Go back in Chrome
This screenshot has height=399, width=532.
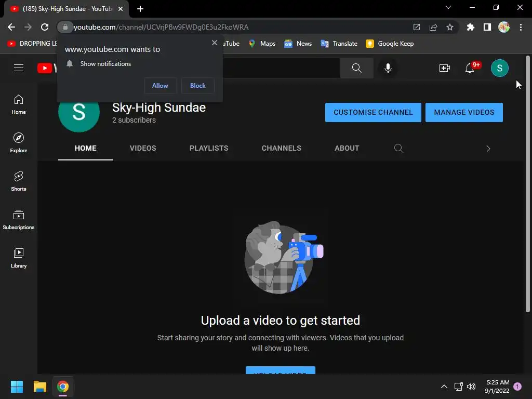pyautogui.click(x=11, y=27)
